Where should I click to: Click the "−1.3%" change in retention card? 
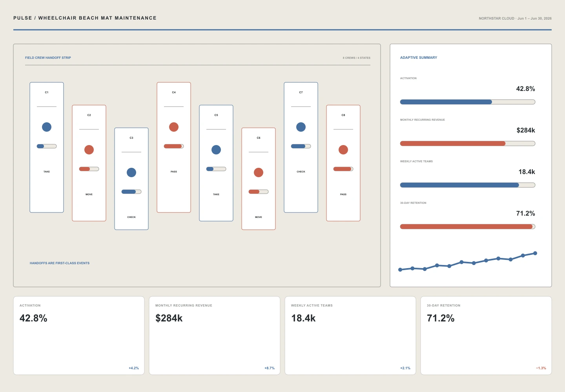[541, 368]
